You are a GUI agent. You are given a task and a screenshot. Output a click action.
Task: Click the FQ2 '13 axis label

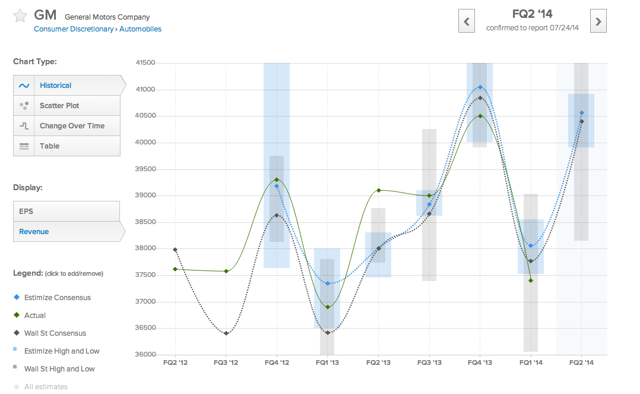378,363
